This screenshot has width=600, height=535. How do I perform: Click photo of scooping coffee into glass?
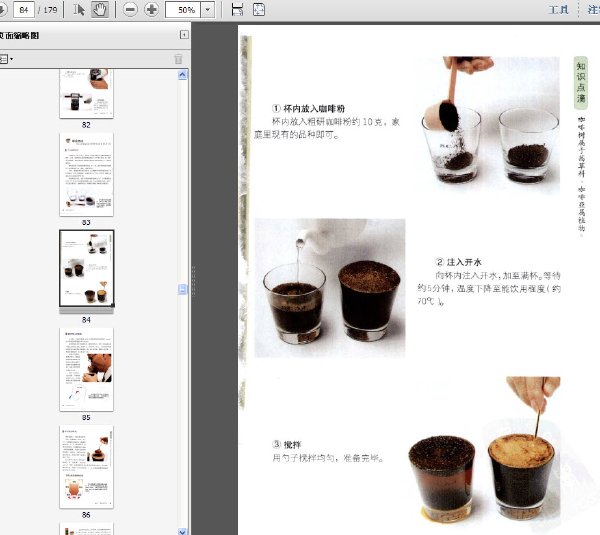(488, 123)
